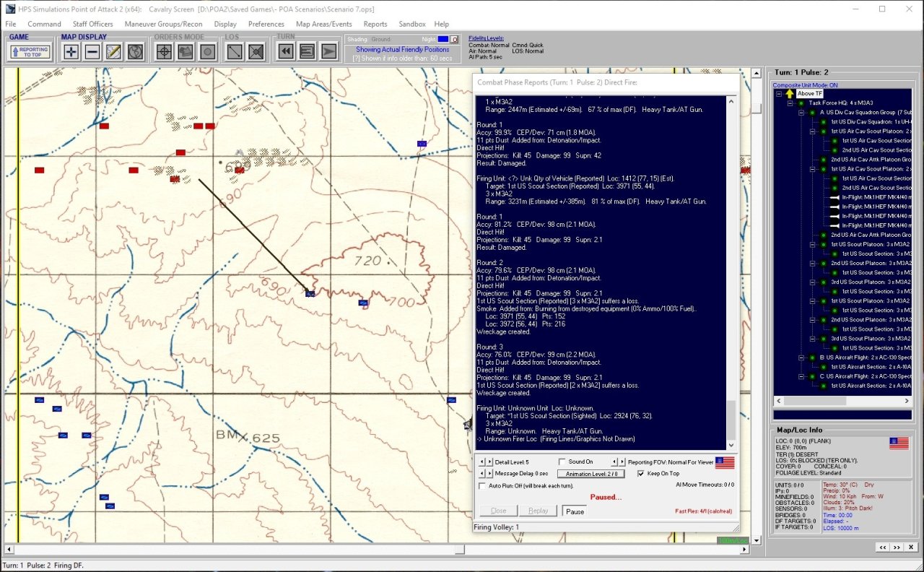The image size is (924, 572).
Task: Collapse the Task Force HQ tree node
Action: (x=790, y=103)
